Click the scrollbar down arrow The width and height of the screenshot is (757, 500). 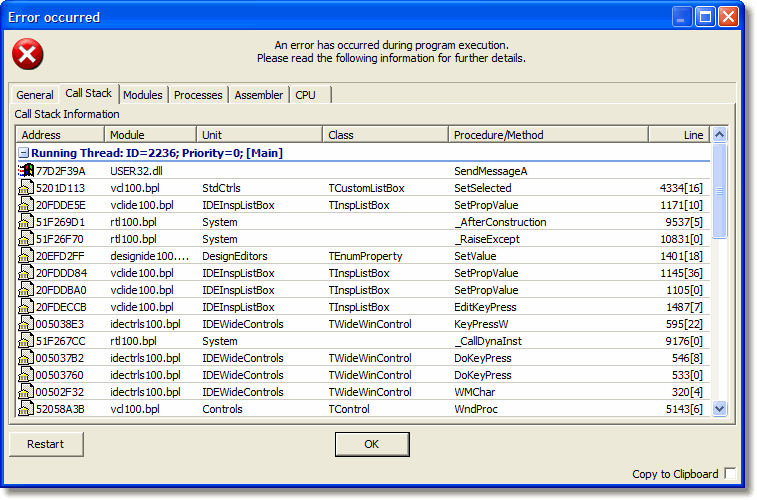pyautogui.click(x=719, y=409)
